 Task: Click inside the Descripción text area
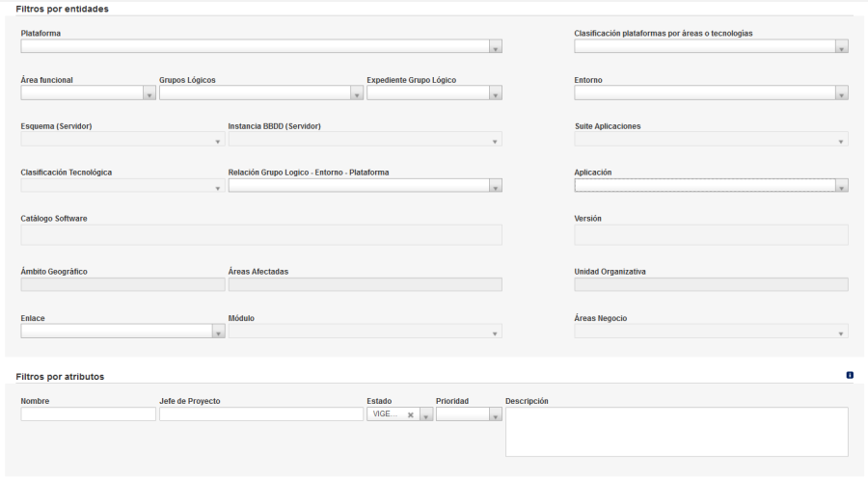click(x=676, y=432)
